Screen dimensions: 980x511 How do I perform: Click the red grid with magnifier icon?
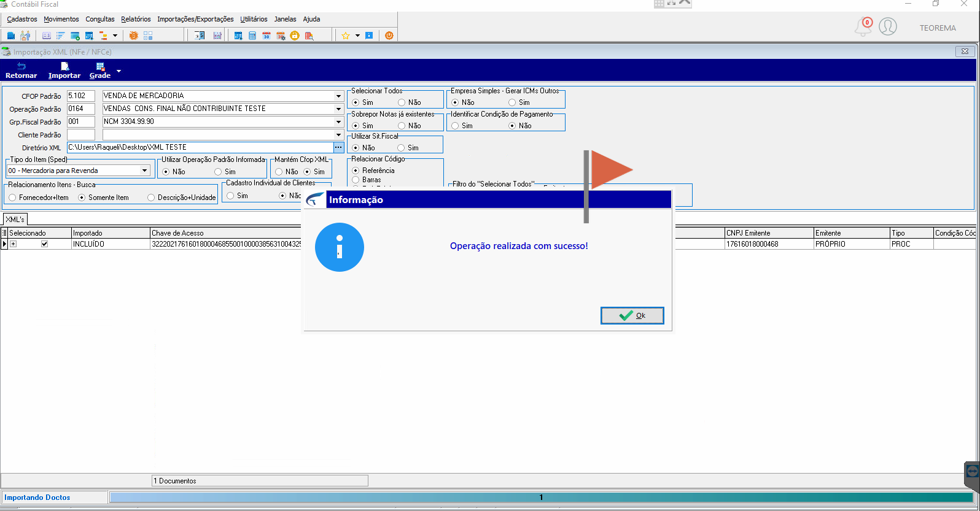(309, 36)
